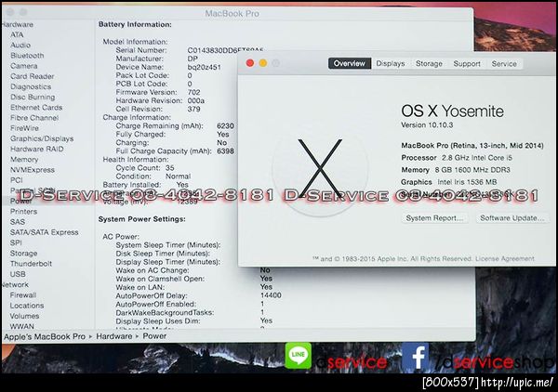
Task: Select Hardware RAID in the sidebar
Action: [x=36, y=149]
